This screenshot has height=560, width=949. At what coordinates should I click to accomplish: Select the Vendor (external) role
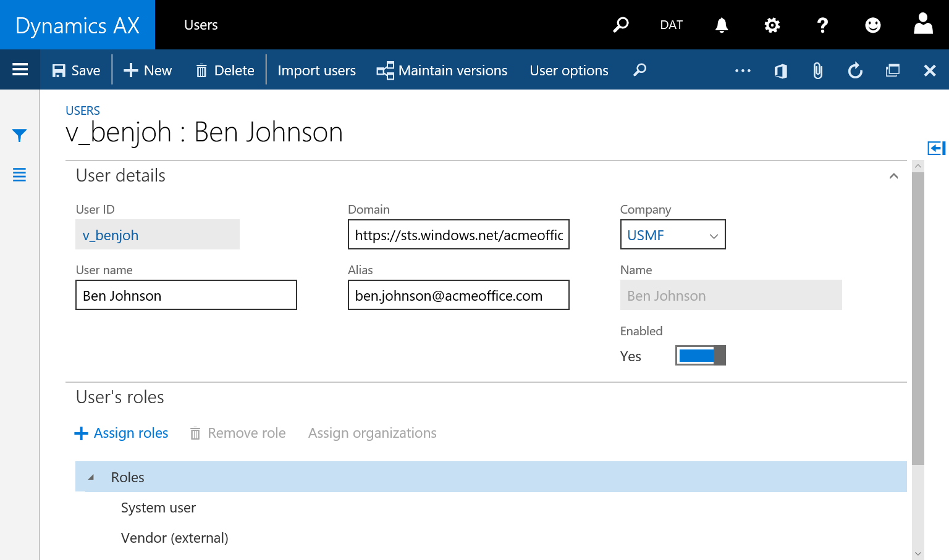[x=174, y=538]
